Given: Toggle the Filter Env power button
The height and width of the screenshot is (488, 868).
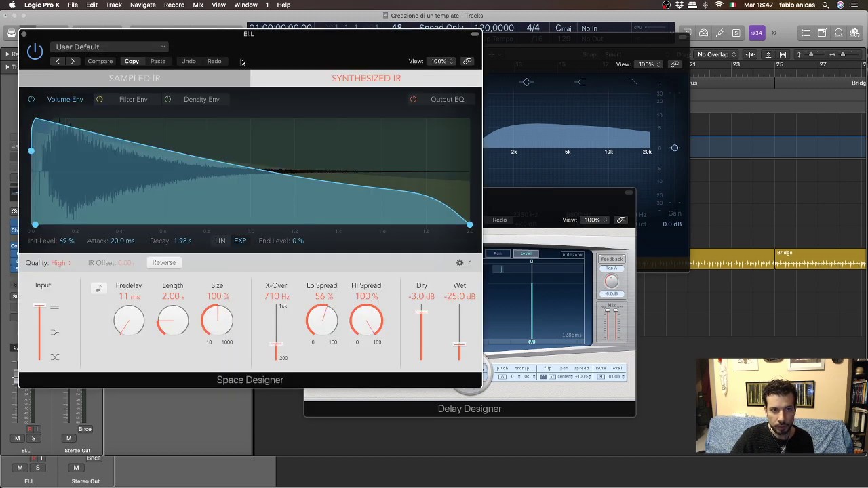Looking at the screenshot, I should click(x=99, y=99).
